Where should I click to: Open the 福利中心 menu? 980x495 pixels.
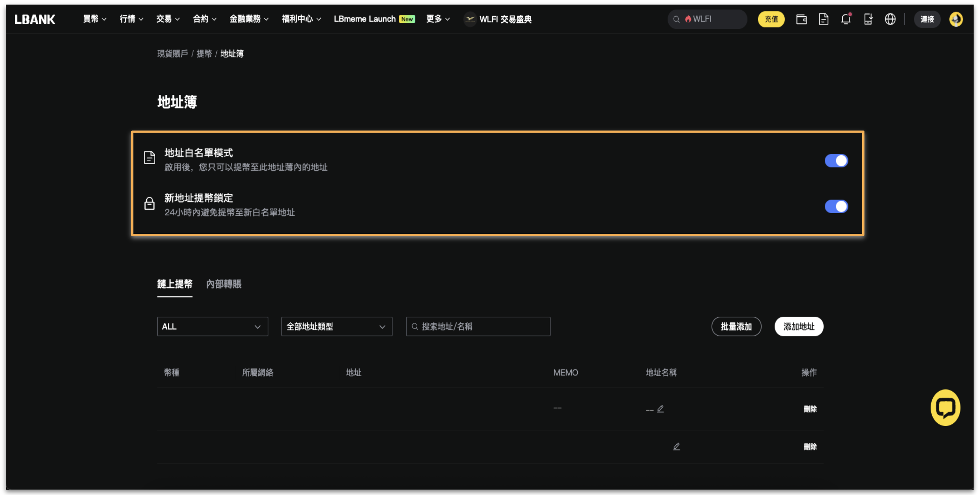[301, 19]
